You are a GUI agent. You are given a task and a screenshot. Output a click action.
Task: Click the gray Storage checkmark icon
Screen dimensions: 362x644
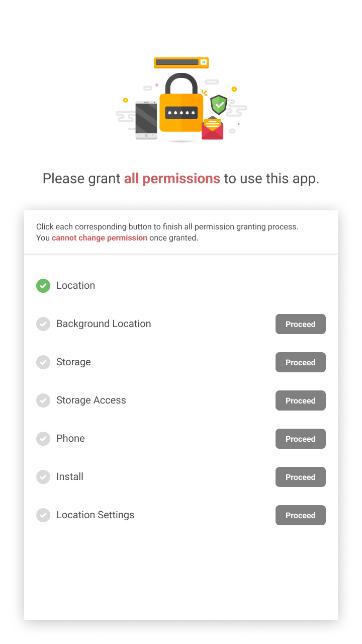(x=43, y=362)
